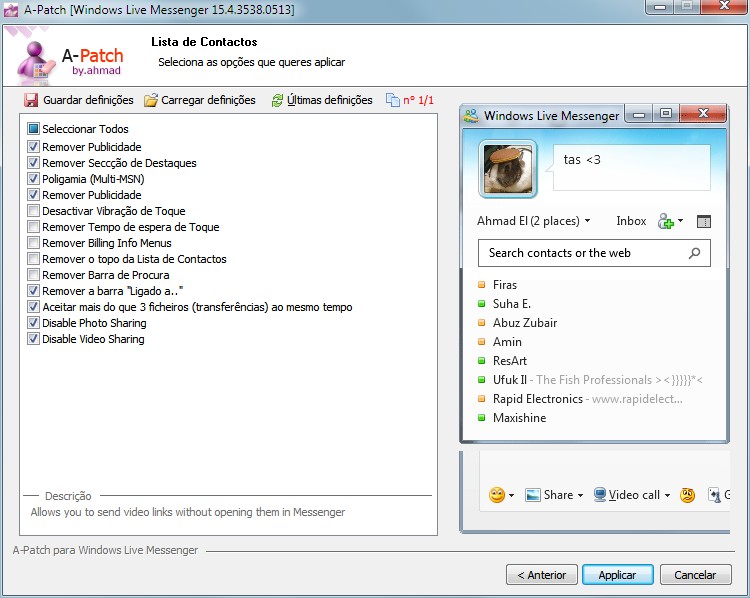Select contact Firas
This screenshot has height=598, width=750.
point(505,285)
